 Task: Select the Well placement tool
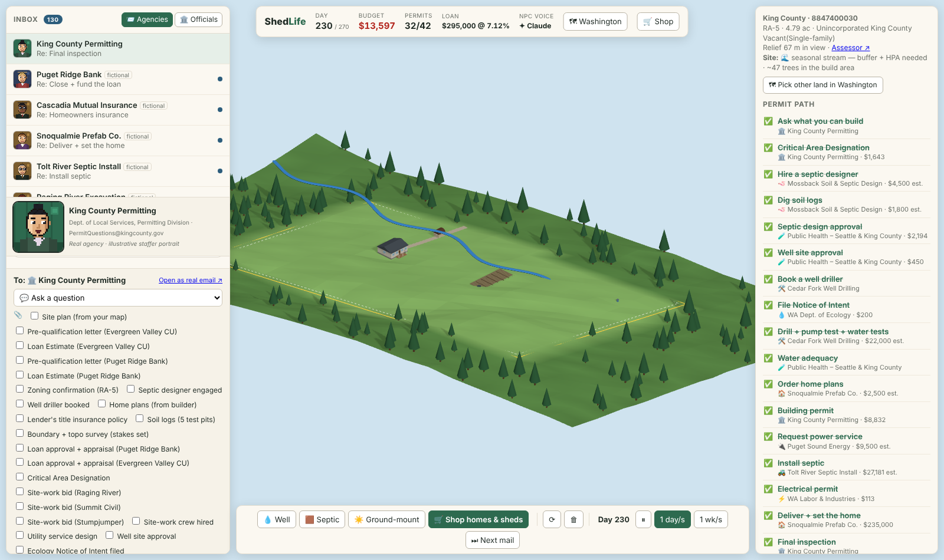pos(277,519)
